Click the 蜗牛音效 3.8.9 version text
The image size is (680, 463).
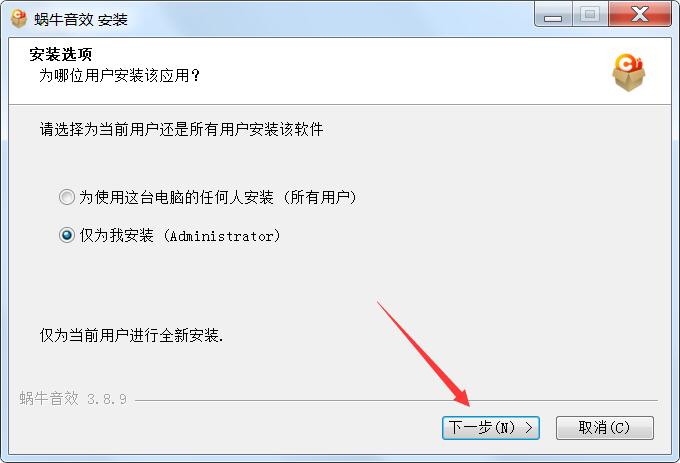(73, 398)
